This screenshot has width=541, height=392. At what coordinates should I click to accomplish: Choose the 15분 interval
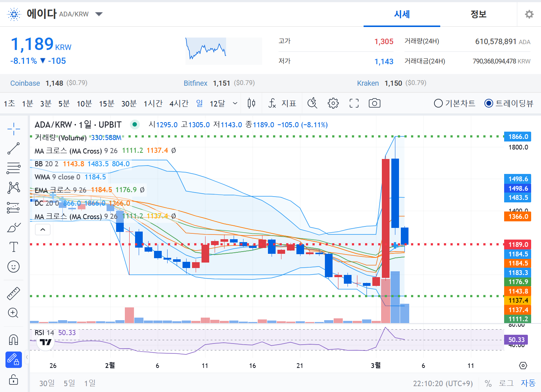(107, 104)
